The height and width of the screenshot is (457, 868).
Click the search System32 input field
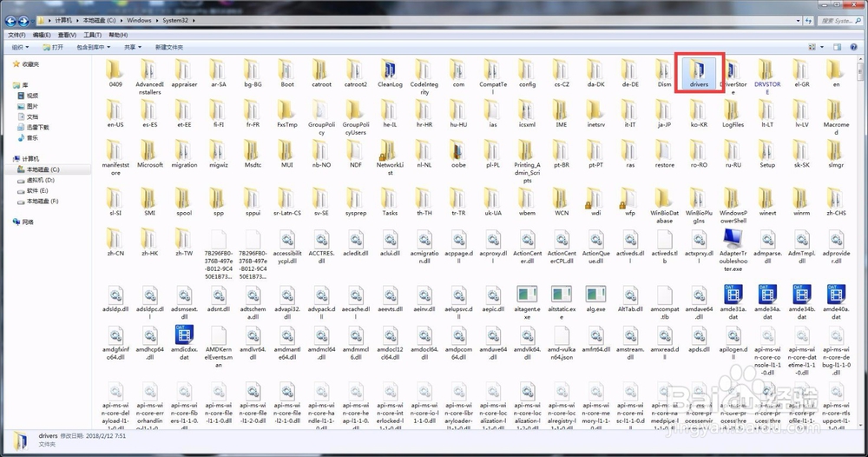(838, 21)
